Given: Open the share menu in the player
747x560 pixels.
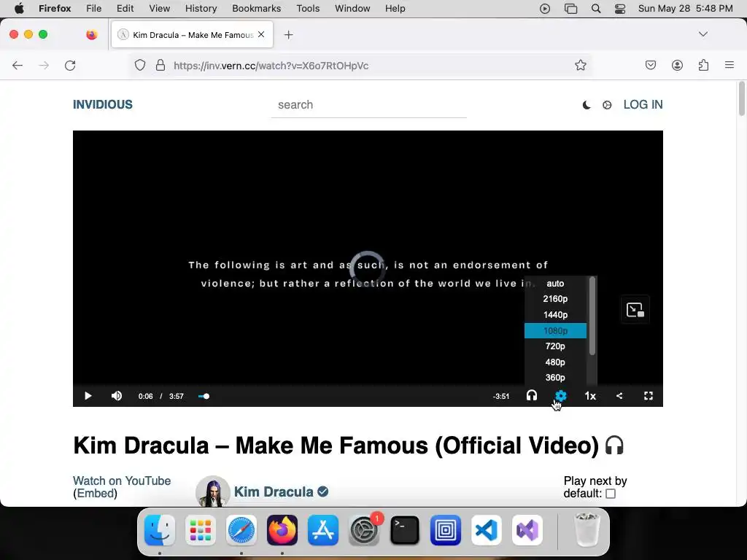Looking at the screenshot, I should pyautogui.click(x=619, y=396).
